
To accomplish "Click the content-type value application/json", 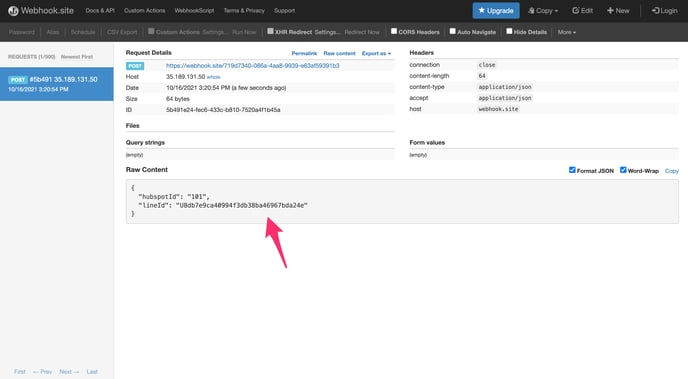I will pos(505,87).
